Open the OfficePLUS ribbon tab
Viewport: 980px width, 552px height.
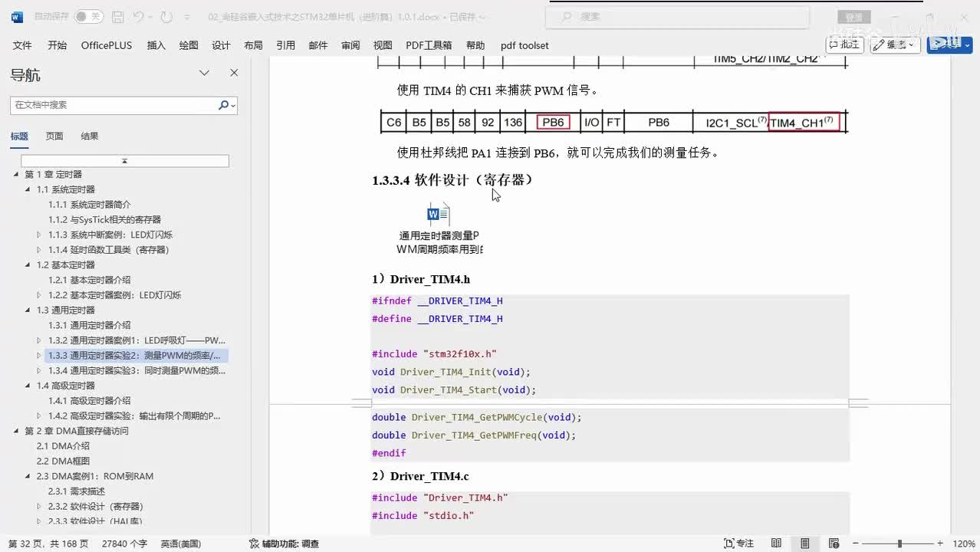point(107,45)
